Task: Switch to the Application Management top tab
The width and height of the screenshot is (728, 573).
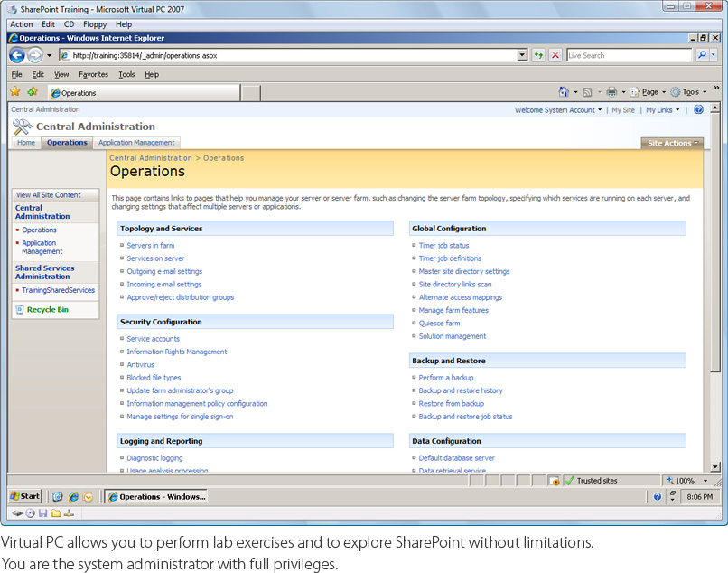Action: 136,143
